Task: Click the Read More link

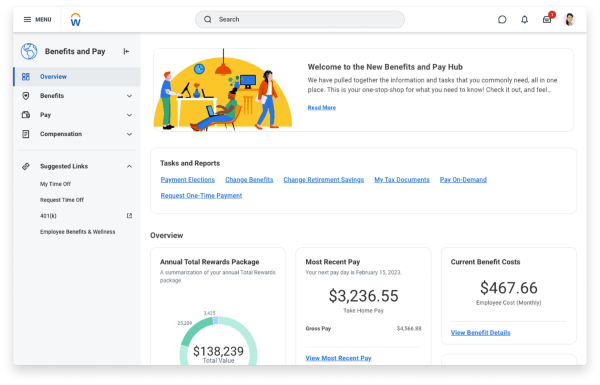Action: tap(321, 108)
